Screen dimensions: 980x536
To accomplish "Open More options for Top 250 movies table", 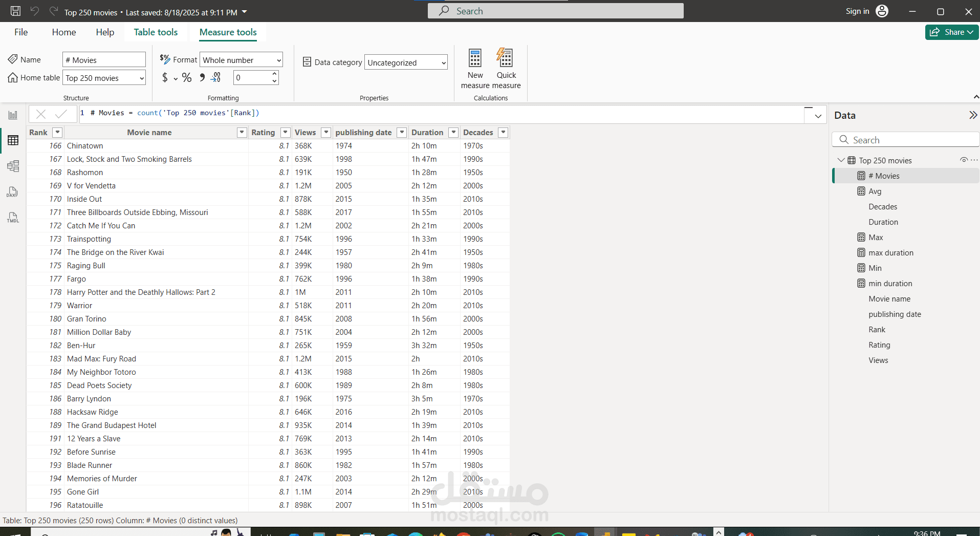I will pyautogui.click(x=974, y=160).
